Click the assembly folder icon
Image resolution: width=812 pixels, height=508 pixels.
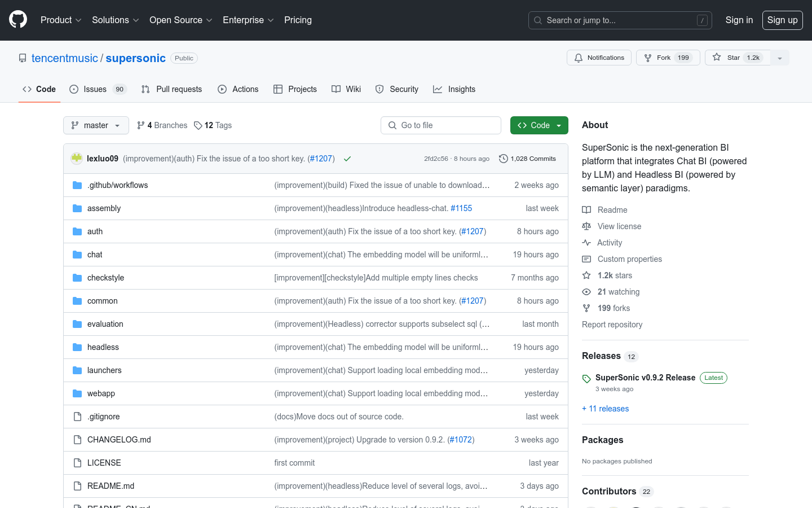coord(77,208)
